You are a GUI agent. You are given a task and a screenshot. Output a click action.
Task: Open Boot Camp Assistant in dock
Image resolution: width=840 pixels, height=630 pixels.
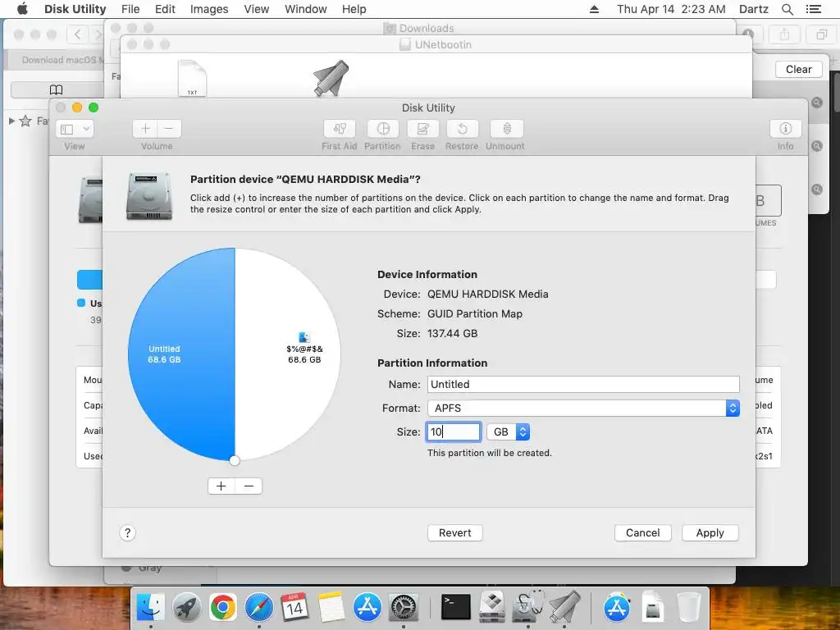(492, 607)
